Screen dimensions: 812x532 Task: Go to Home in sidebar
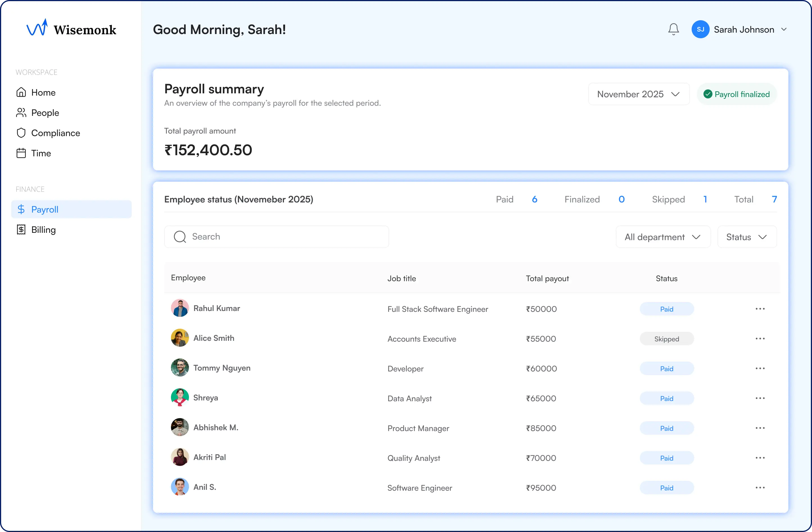coord(43,93)
